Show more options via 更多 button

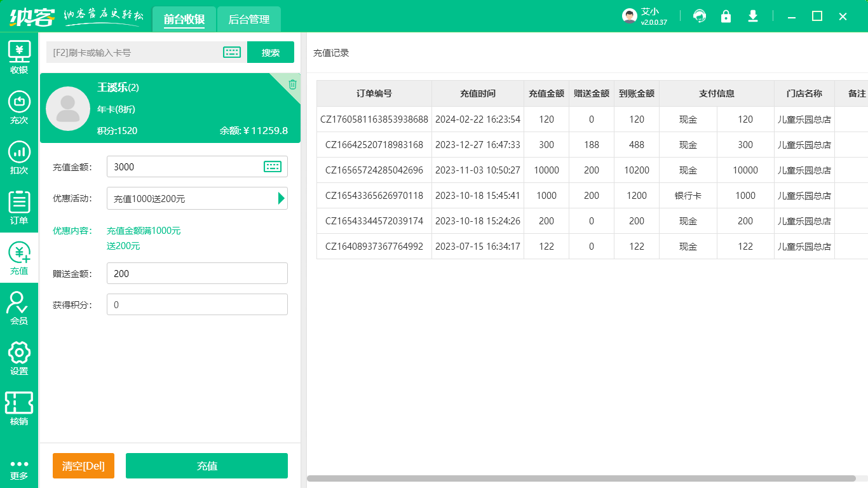(19, 469)
